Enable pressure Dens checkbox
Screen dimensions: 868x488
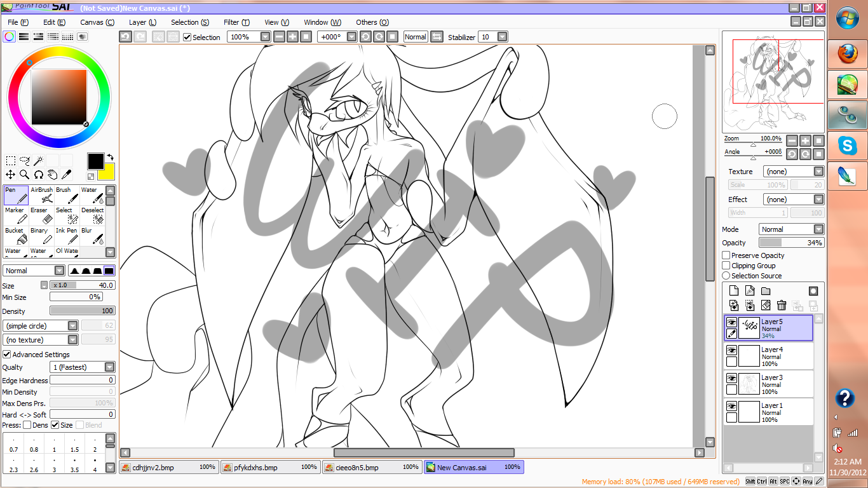[x=27, y=425]
